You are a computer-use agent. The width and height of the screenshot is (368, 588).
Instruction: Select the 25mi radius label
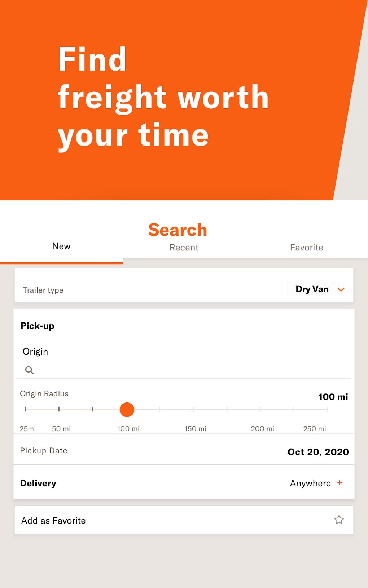click(28, 429)
